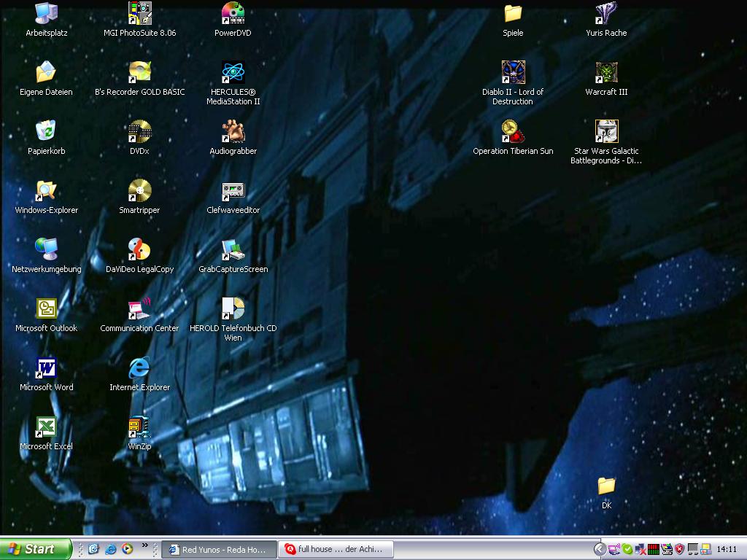
Task: Click the Smartripper desktop icon
Action: pos(139,190)
